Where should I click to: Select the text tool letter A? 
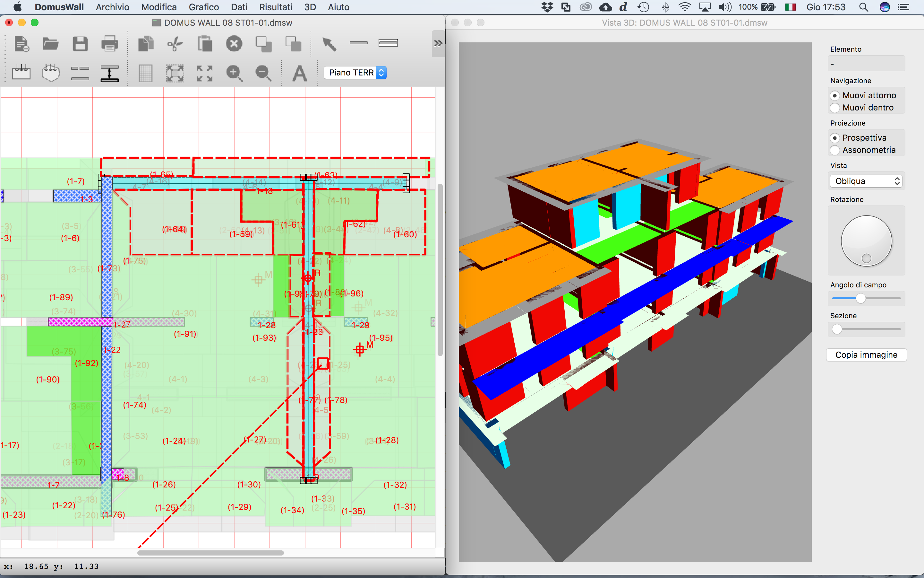[300, 73]
